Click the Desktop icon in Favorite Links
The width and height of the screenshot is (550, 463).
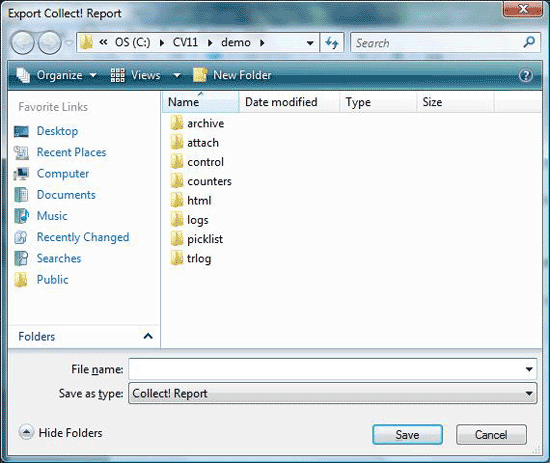click(x=21, y=132)
